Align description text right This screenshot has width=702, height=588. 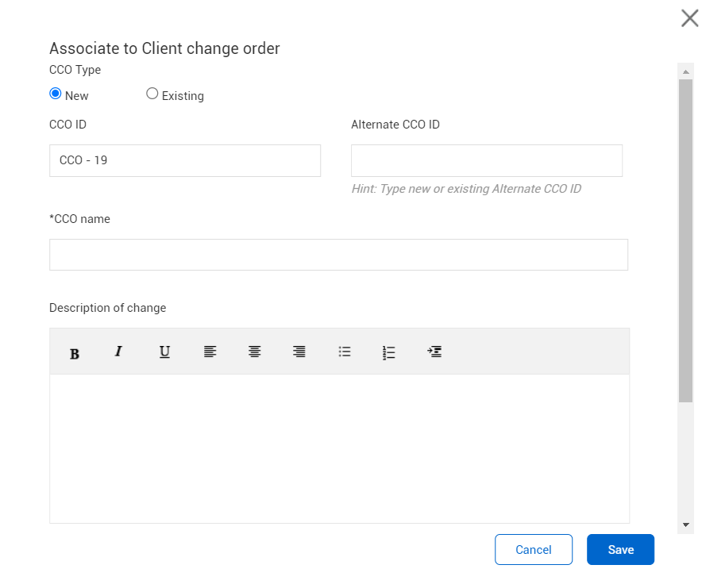[x=299, y=352]
